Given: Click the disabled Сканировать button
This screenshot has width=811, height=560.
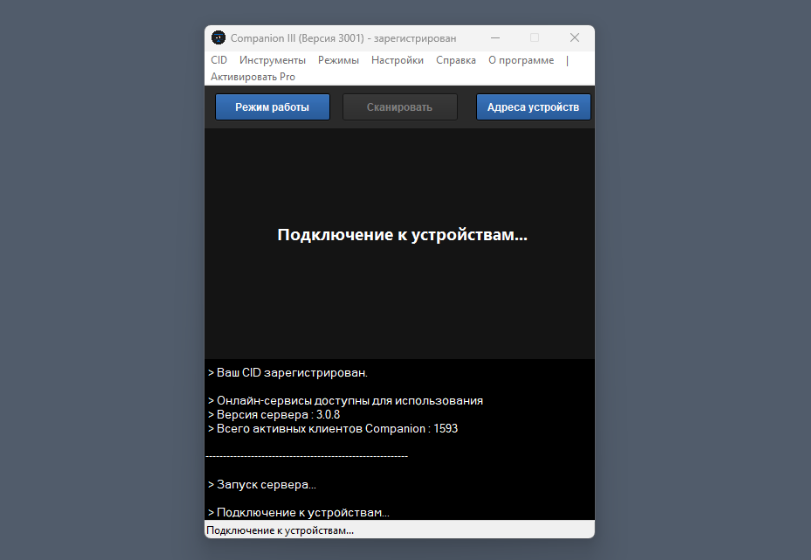Looking at the screenshot, I should pyautogui.click(x=399, y=107).
